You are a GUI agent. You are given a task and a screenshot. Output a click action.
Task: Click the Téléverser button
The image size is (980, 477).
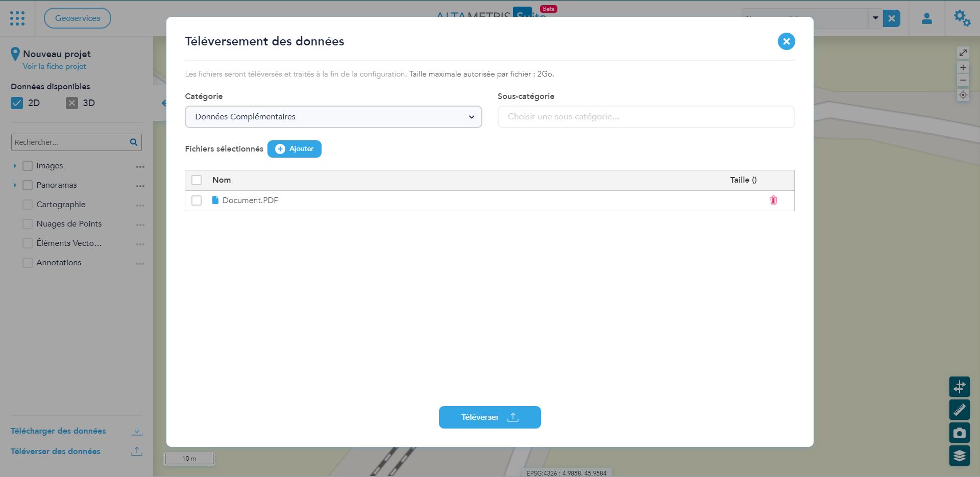click(490, 417)
